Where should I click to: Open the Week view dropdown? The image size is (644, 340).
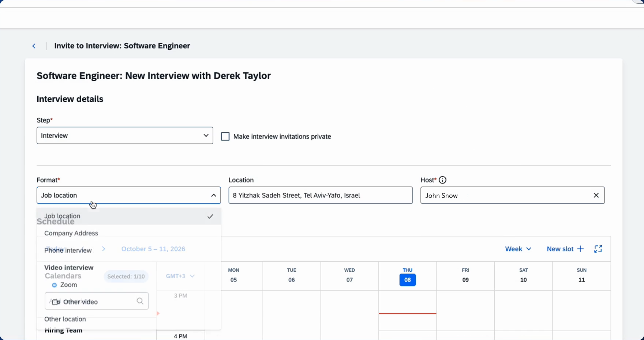518,249
